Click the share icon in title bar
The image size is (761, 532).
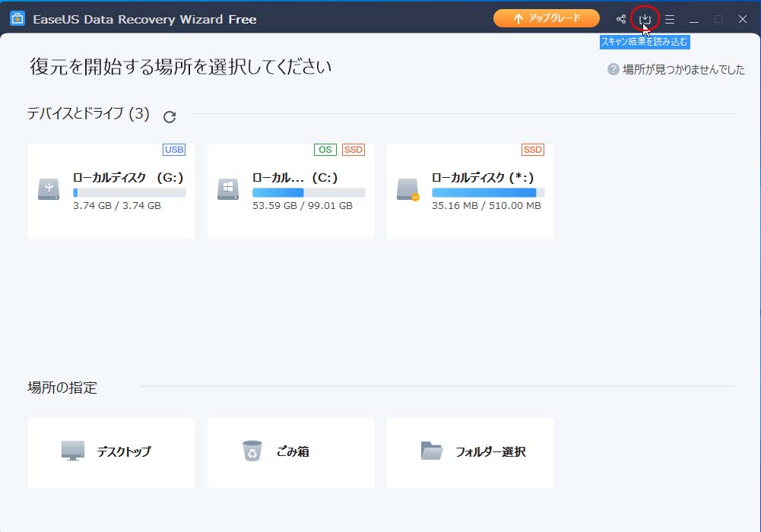(x=621, y=19)
